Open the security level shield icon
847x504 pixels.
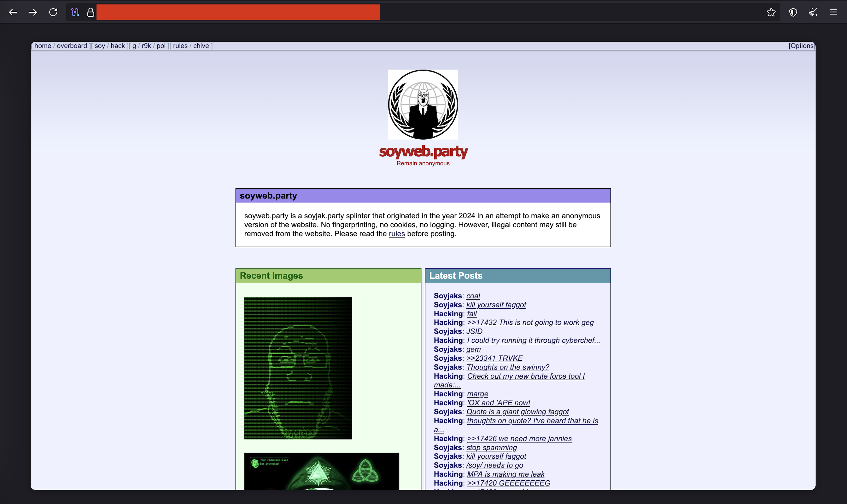click(793, 12)
